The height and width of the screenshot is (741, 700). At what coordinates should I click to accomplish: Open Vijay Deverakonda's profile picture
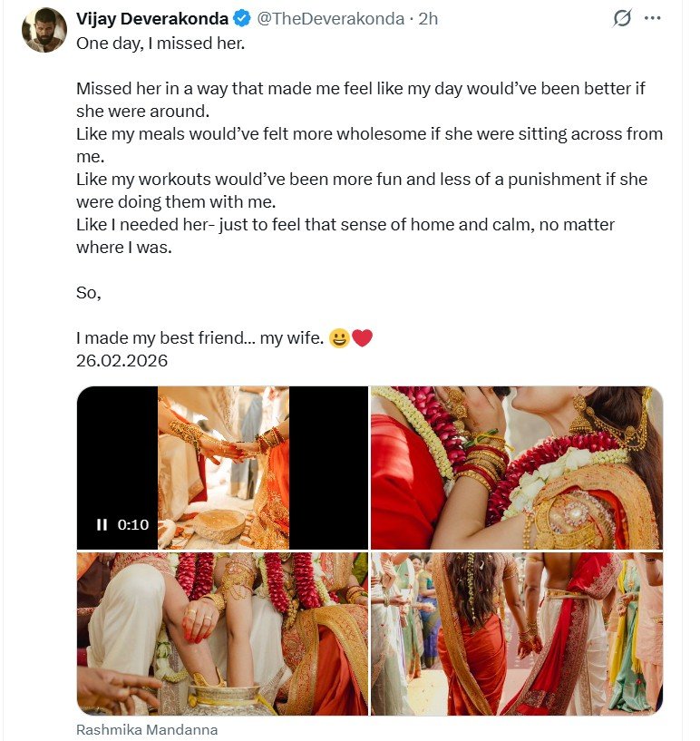coord(44,30)
